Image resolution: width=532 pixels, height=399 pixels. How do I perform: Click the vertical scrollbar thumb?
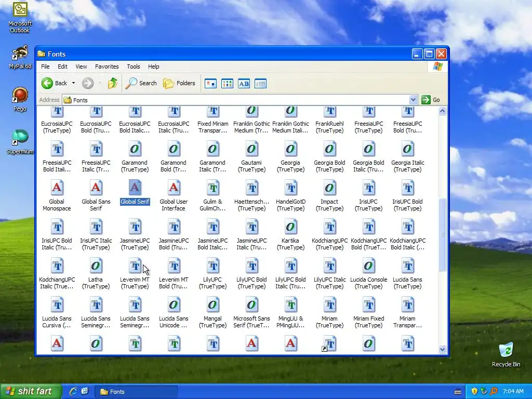(x=442, y=234)
